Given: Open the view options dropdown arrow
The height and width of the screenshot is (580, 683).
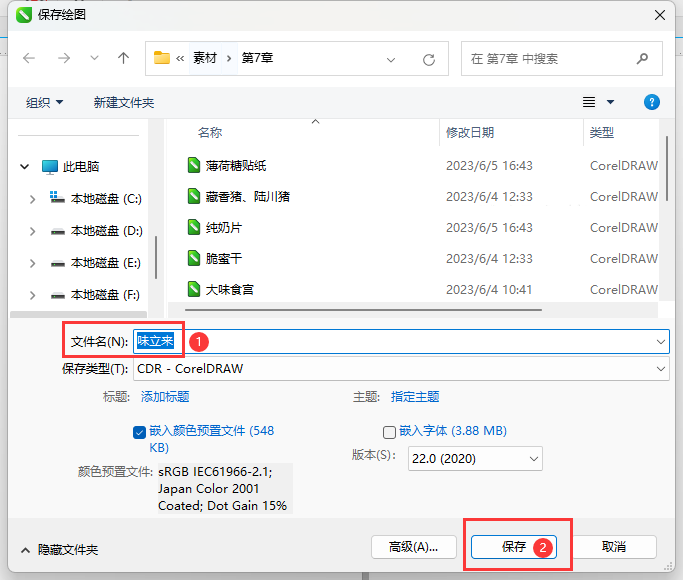Looking at the screenshot, I should [610, 102].
